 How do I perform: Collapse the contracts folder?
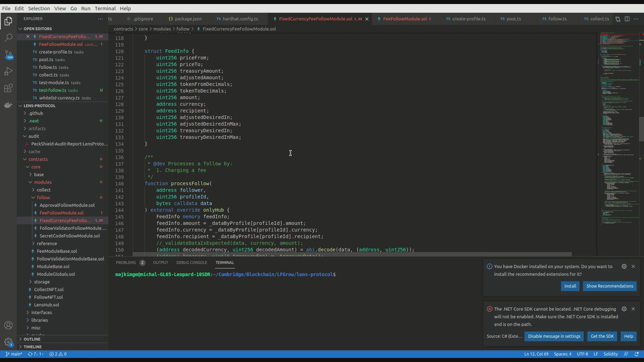63,159
